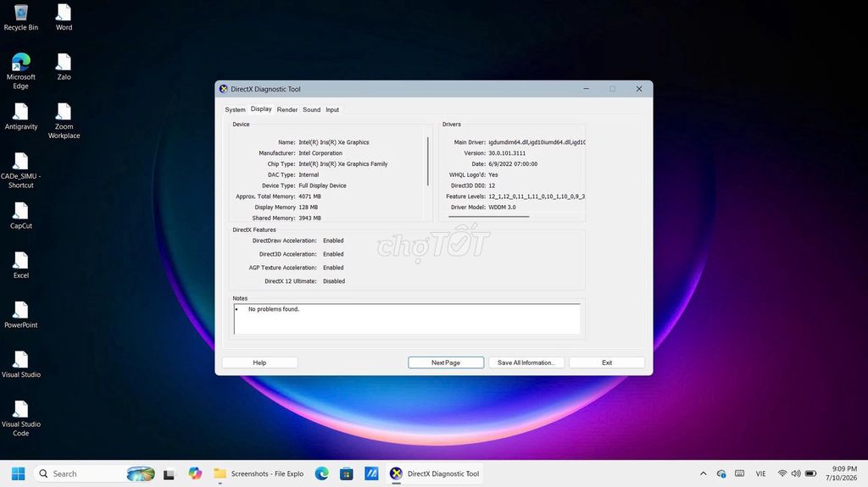Close the DirectX Diagnostic Tool window

coord(639,89)
